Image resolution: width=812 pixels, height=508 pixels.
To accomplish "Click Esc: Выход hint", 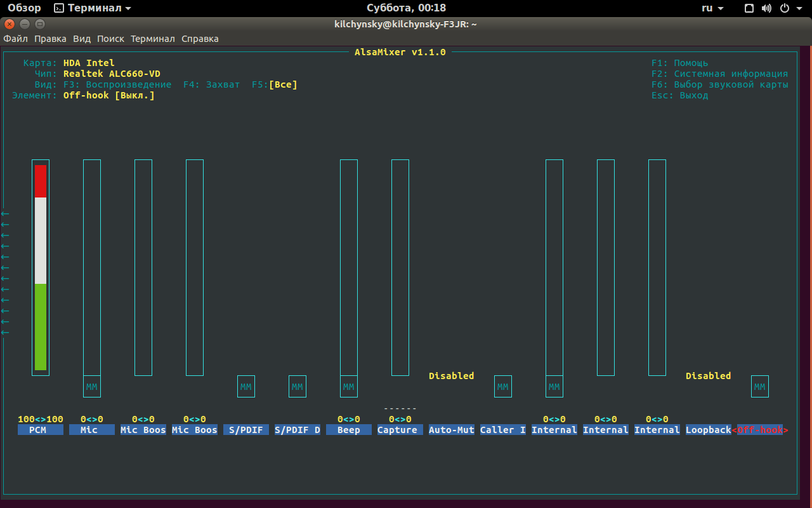I will 680,95.
